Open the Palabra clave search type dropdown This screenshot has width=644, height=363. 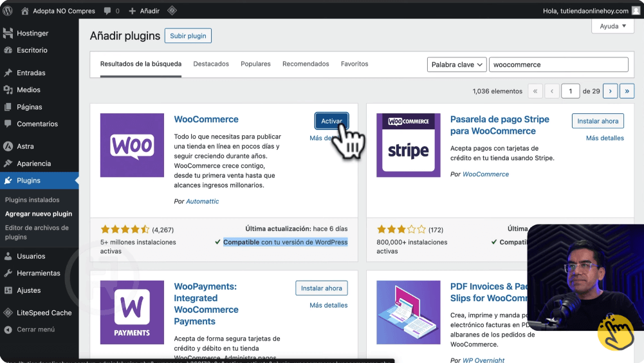[457, 64]
